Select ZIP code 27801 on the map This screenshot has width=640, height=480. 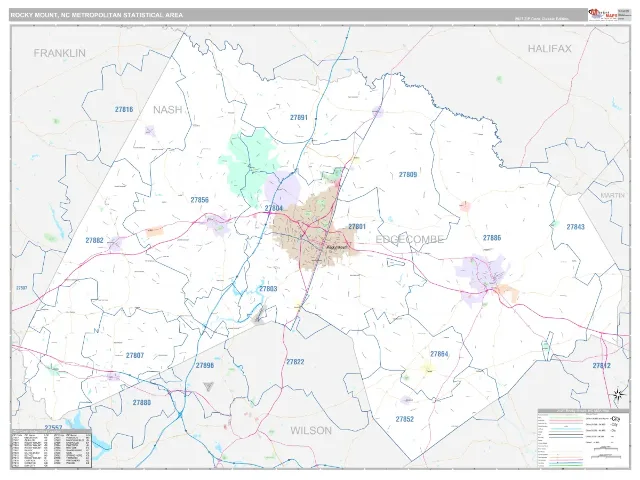[357, 227]
